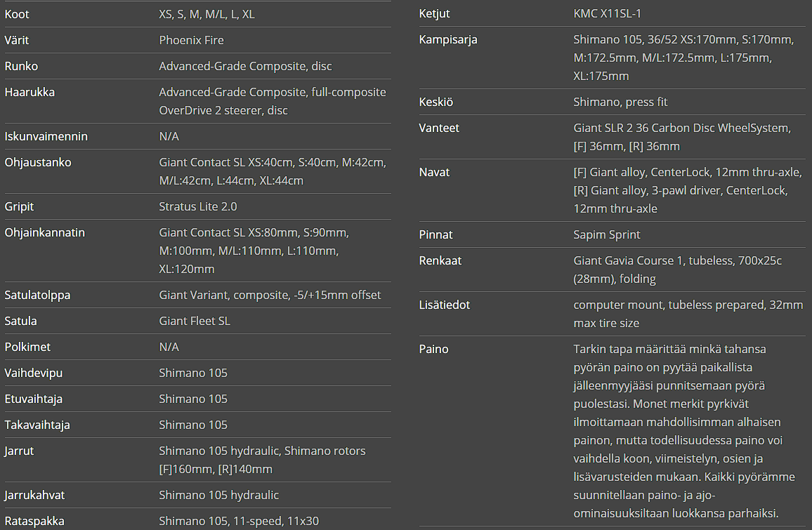Select the Giant Fleet SL saddle text
812x530 pixels.
click(x=195, y=321)
